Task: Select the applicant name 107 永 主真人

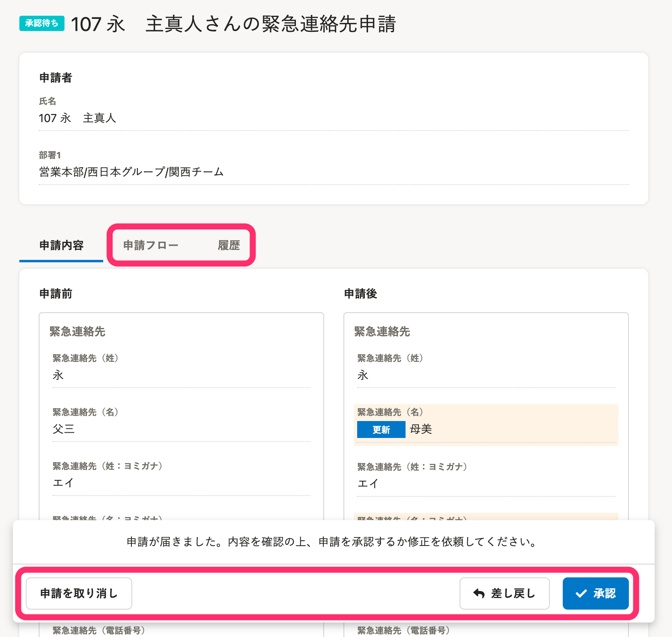Action: (x=77, y=118)
